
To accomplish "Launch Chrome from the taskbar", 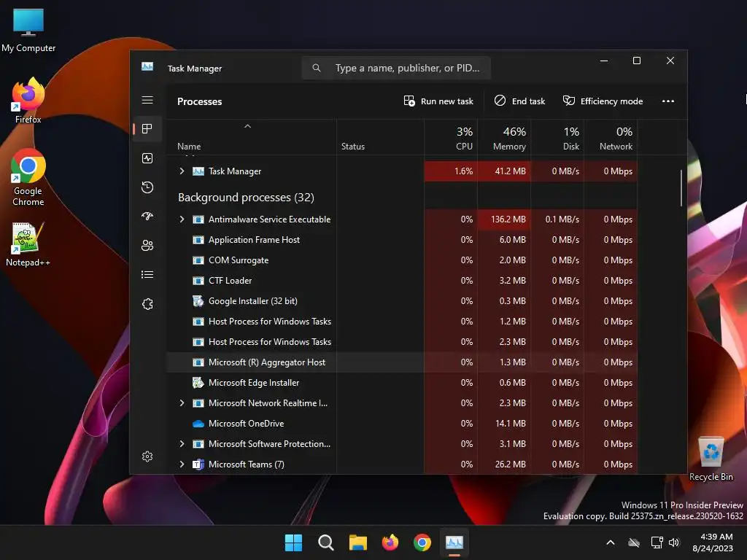I will click(422, 542).
